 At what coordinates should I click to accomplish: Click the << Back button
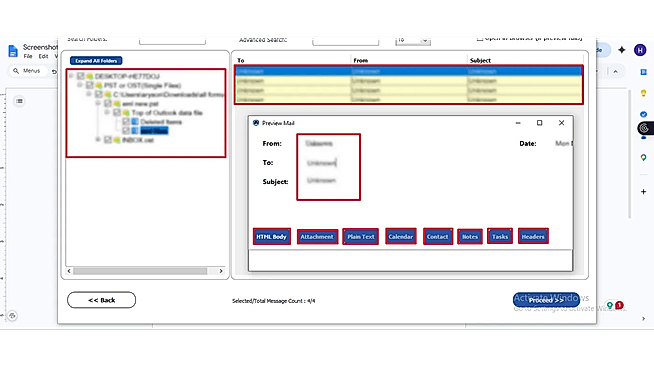(101, 300)
